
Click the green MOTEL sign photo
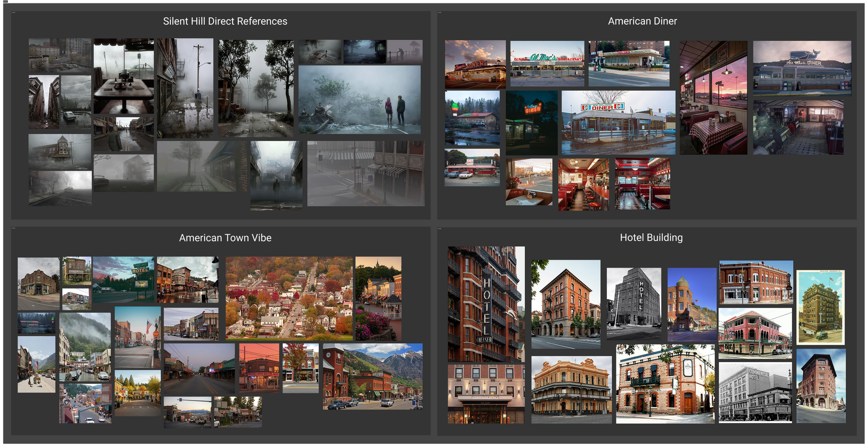pos(123,279)
